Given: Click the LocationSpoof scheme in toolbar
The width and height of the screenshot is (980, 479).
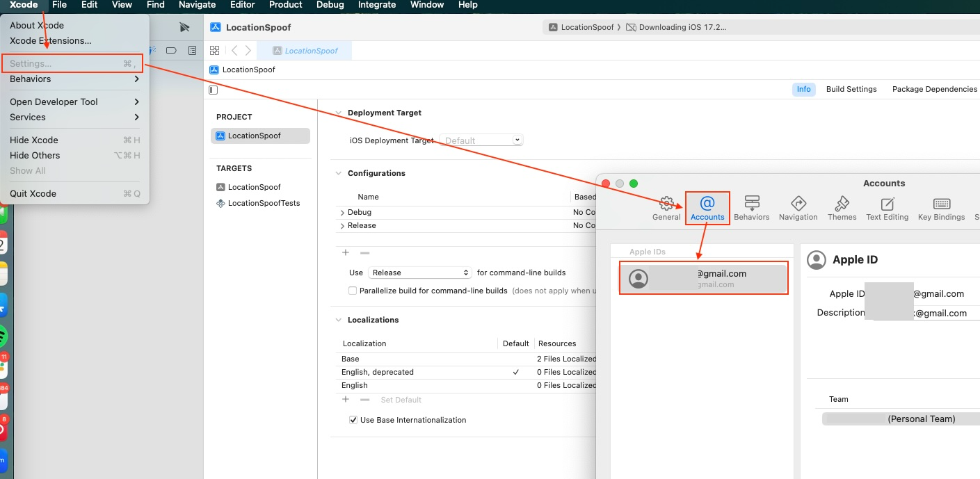Looking at the screenshot, I should (x=581, y=27).
